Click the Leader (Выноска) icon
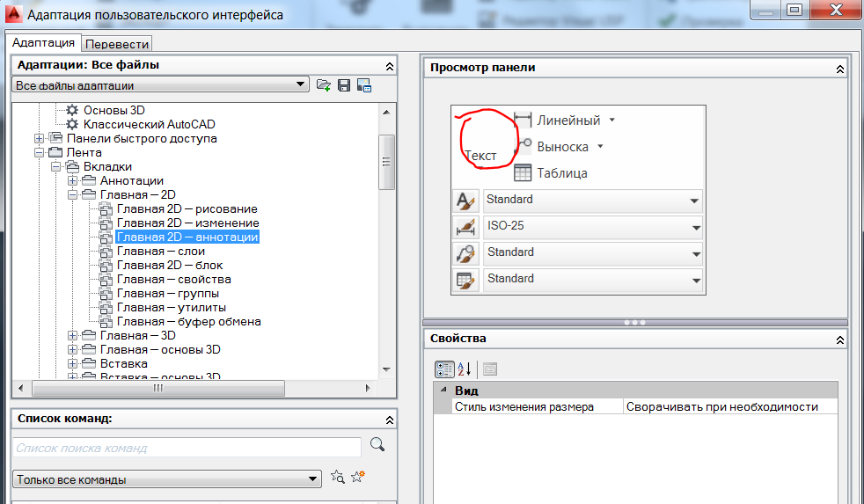Screen dimensions: 864x504 (523, 145)
